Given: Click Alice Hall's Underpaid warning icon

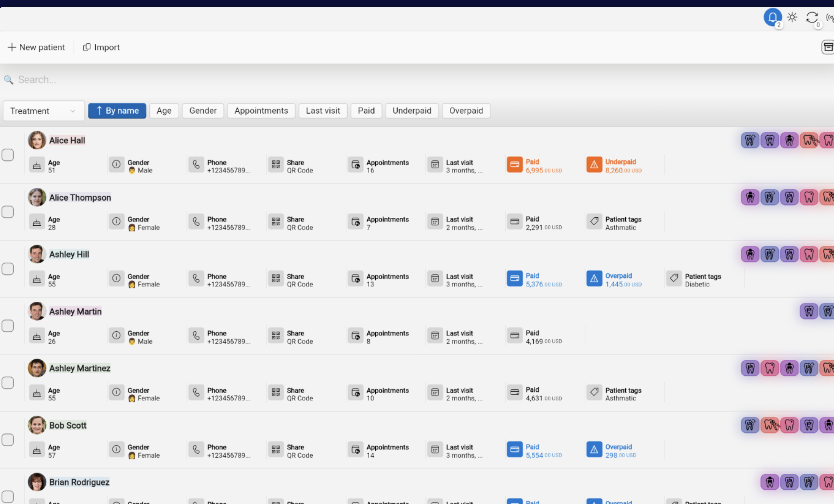Looking at the screenshot, I should tap(594, 164).
